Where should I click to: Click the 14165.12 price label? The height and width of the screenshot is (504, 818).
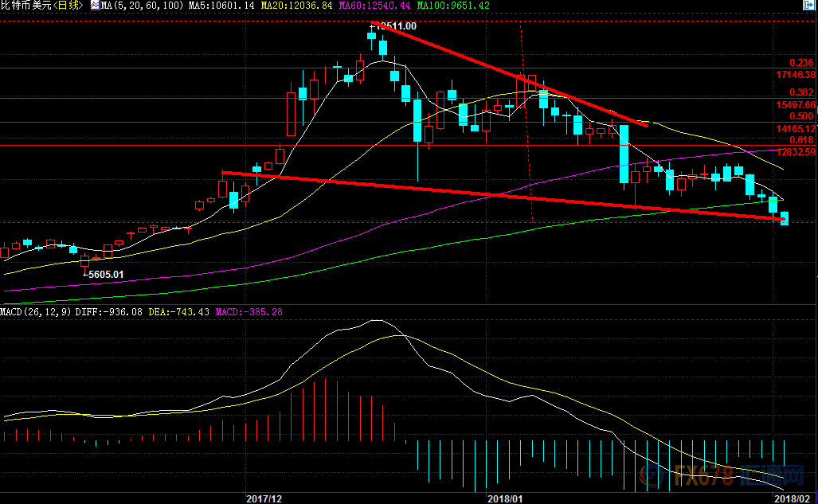pos(796,129)
